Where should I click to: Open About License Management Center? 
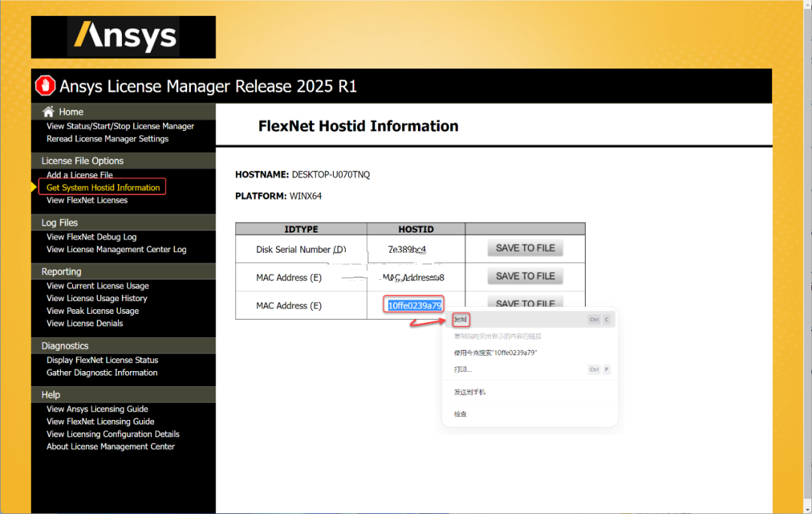tap(111, 446)
